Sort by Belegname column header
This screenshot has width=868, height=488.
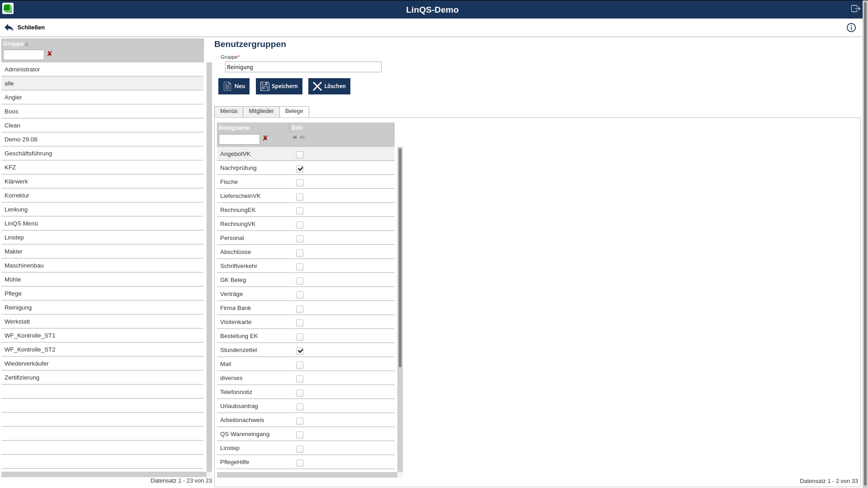tap(234, 128)
